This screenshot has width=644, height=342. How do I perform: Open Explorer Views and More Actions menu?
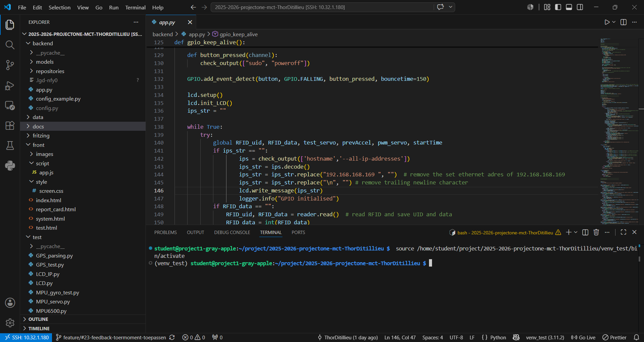pyautogui.click(x=136, y=22)
